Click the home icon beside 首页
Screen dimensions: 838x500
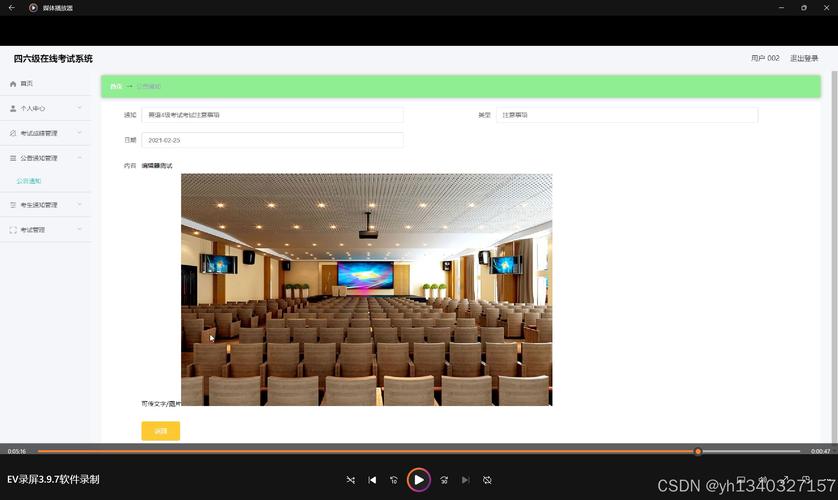[x=13, y=84]
